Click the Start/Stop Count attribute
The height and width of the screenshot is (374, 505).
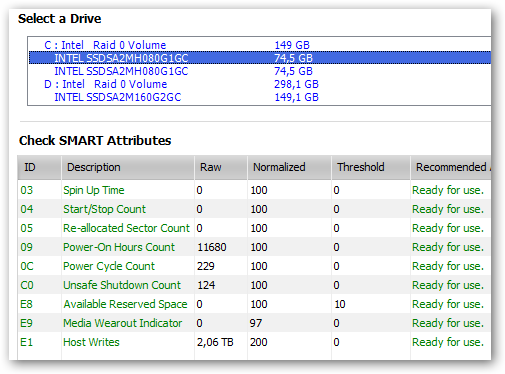point(104,209)
